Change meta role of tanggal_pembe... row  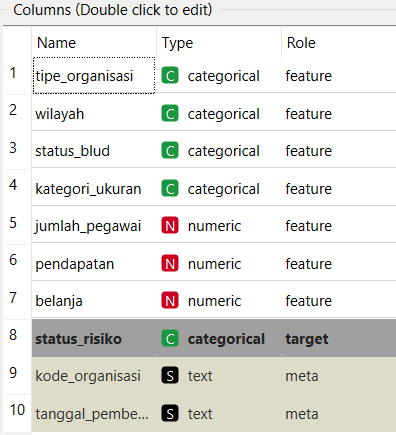[339, 413]
